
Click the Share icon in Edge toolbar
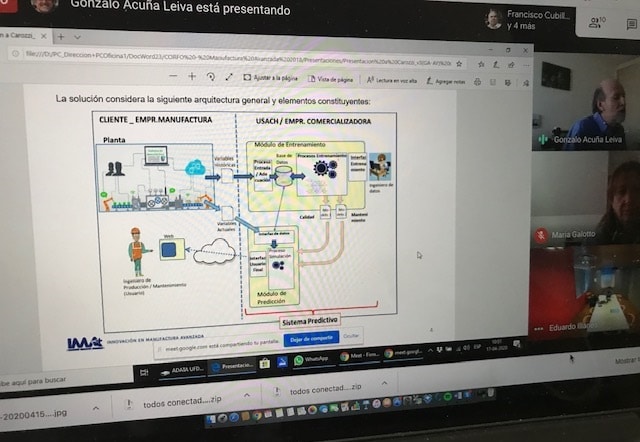[511, 65]
